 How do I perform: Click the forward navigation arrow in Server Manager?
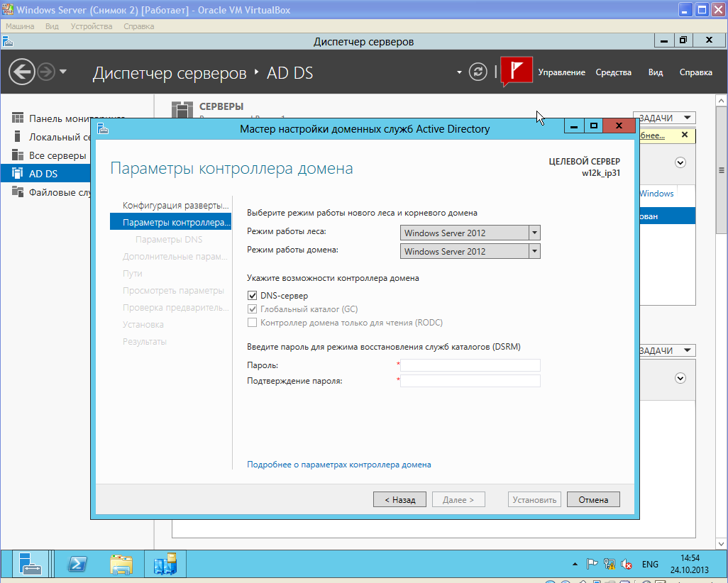coord(46,72)
